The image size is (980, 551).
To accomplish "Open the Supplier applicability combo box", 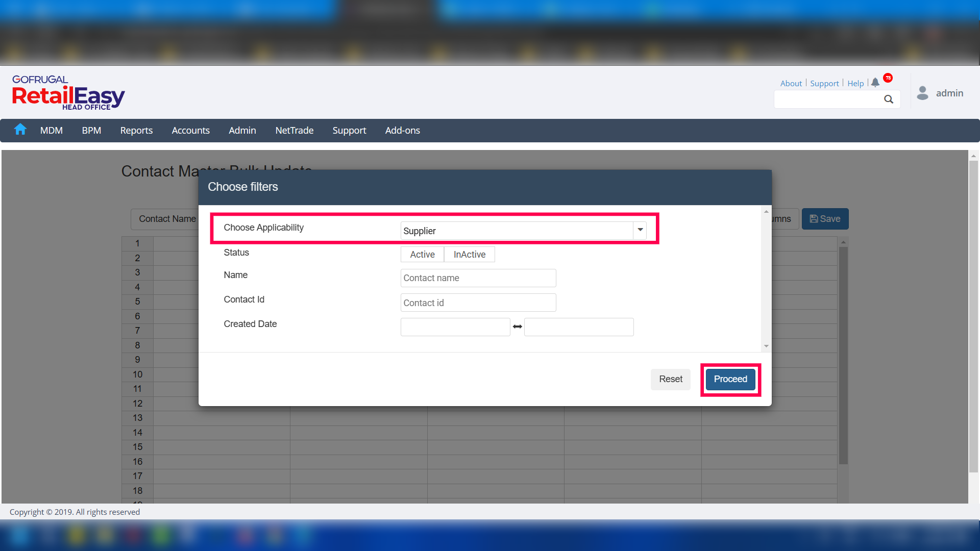I will coord(517,231).
